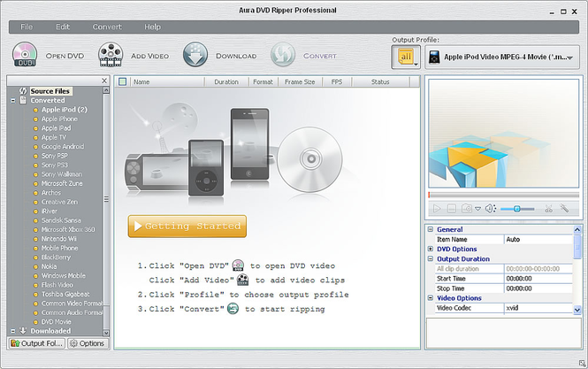The height and width of the screenshot is (369, 588).
Task: Mute audio with the speaker icon
Action: (490, 208)
